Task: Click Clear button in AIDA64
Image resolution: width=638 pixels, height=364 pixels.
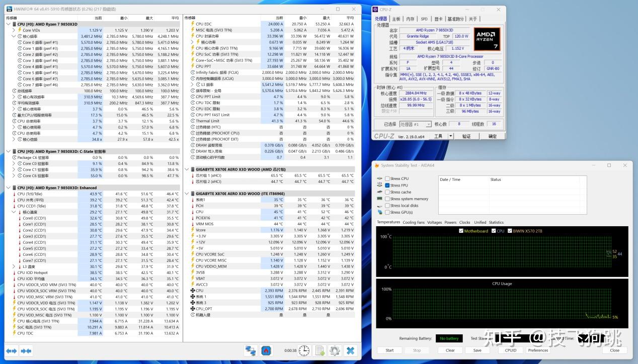Action: (x=450, y=350)
